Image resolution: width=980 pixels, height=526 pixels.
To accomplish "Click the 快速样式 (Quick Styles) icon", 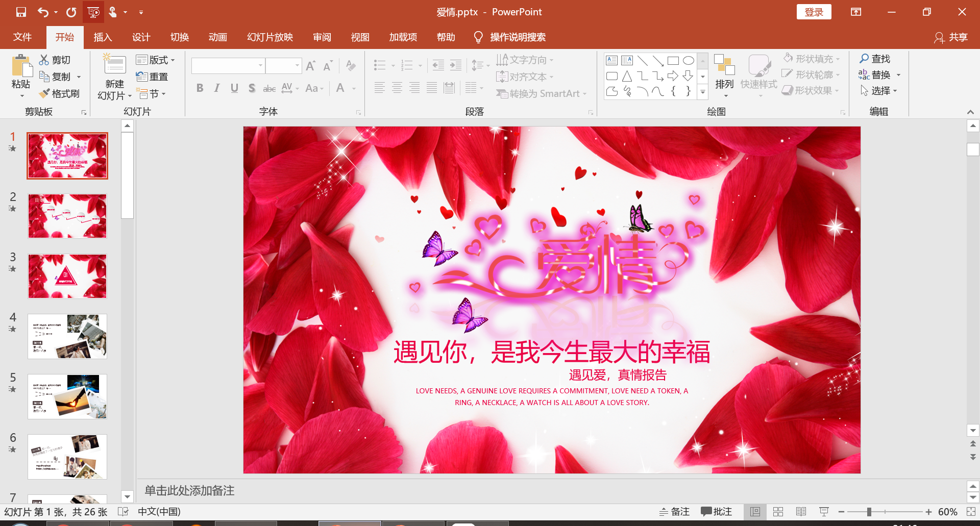I will tap(758, 75).
